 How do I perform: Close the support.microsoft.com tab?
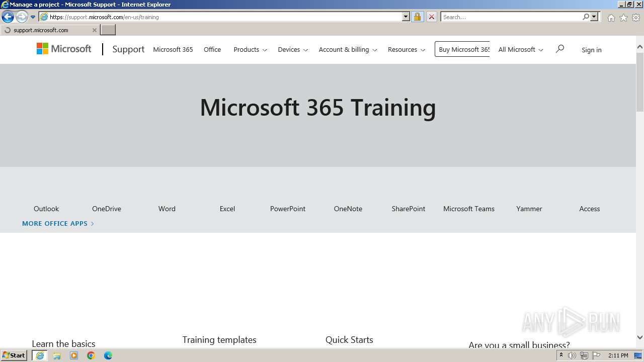pos(94,30)
